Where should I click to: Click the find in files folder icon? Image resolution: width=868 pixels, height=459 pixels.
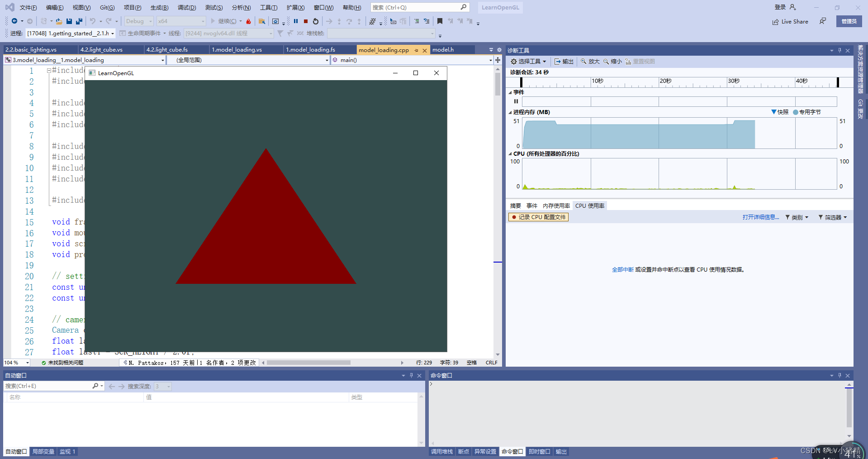[262, 21]
